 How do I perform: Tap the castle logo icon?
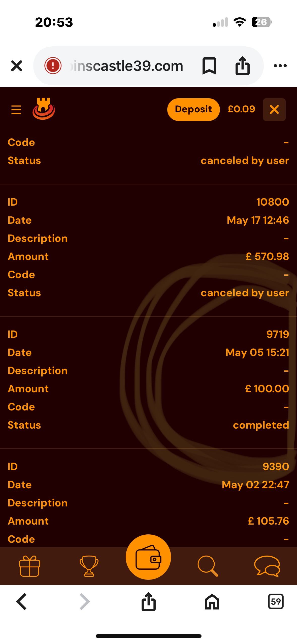pyautogui.click(x=44, y=109)
